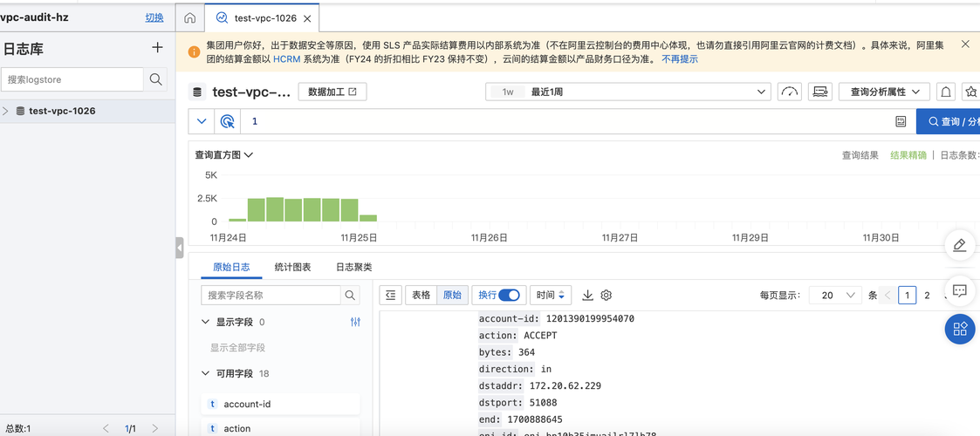
Task: Collapse the left panel handle
Action: (x=180, y=248)
